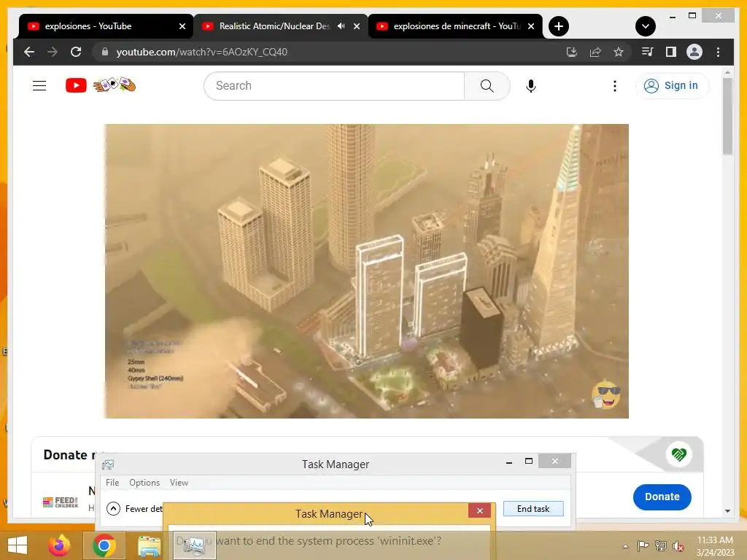Open Chrome profile avatar
Viewport: 747px width, 560px height.
pyautogui.click(x=694, y=52)
